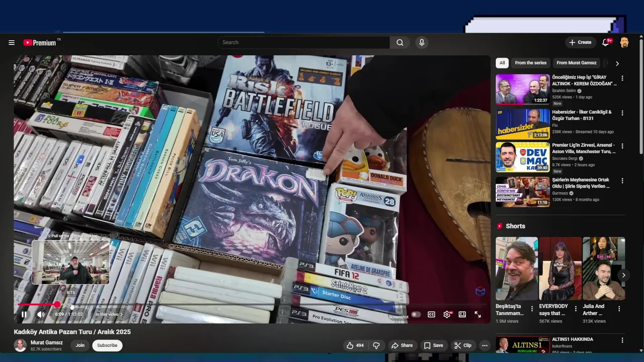Open 'Şairlerin Meyhanesine Ortak Oldu' video

[581, 183]
